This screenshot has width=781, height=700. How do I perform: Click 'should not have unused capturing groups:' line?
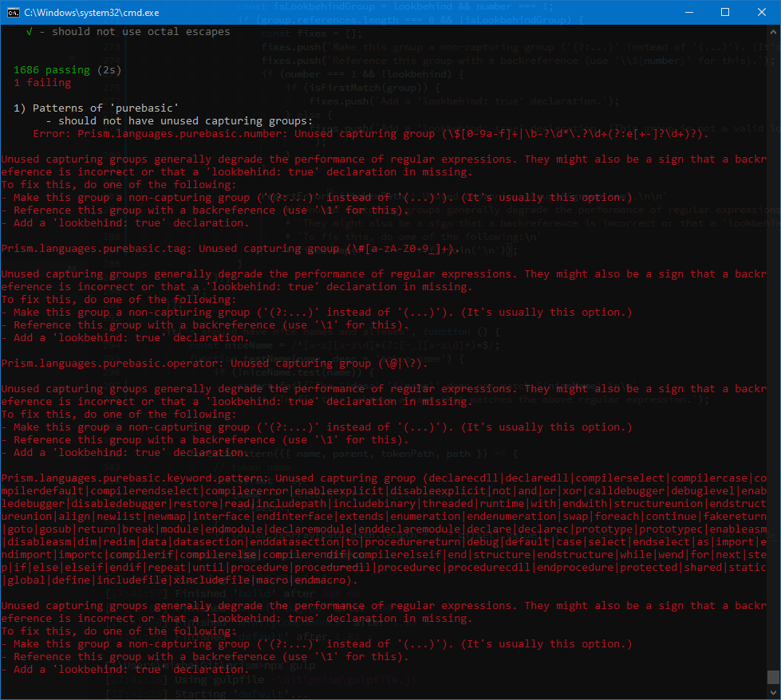point(179,121)
